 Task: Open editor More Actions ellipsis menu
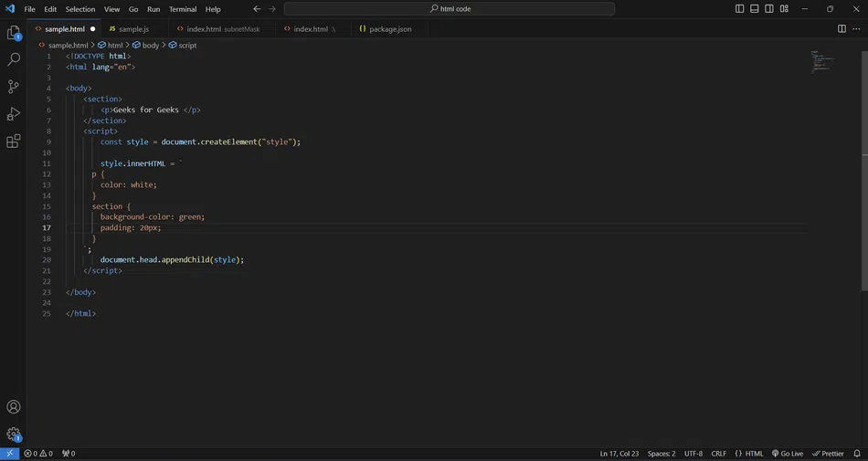pos(856,29)
